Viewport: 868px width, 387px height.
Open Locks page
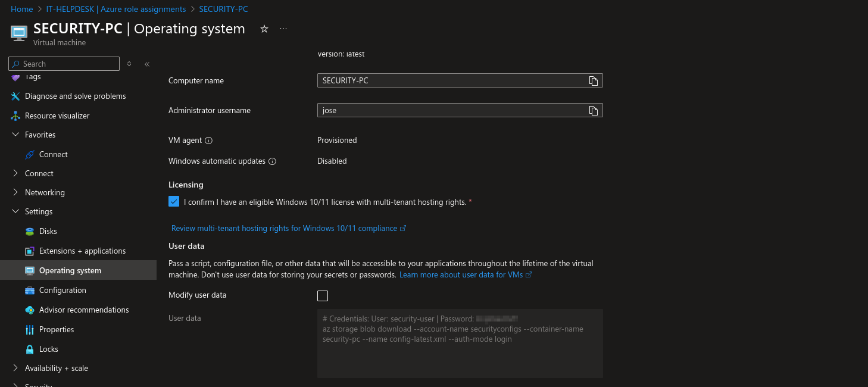pyautogui.click(x=49, y=349)
